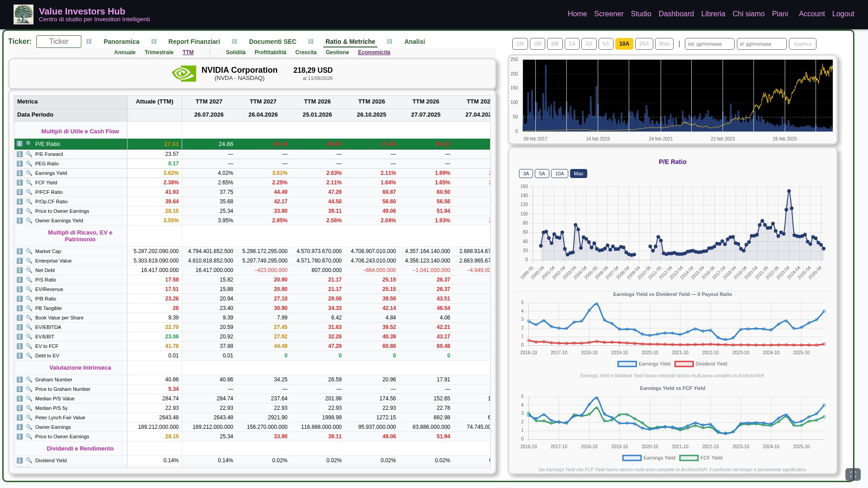Select the 1A price chart range
This screenshot has width=868, height=488.
coord(572,44)
